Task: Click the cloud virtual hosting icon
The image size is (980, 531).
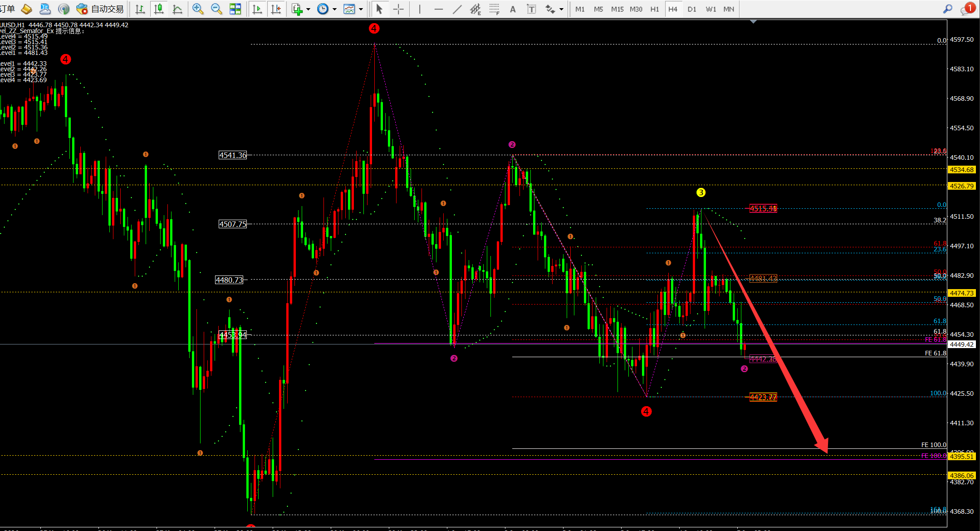Action: click(x=45, y=9)
